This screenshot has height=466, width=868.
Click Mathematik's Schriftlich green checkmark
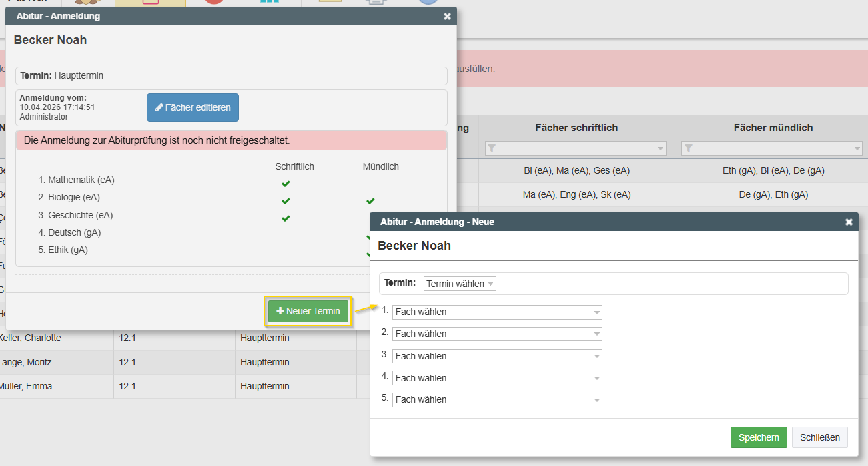coord(286,184)
